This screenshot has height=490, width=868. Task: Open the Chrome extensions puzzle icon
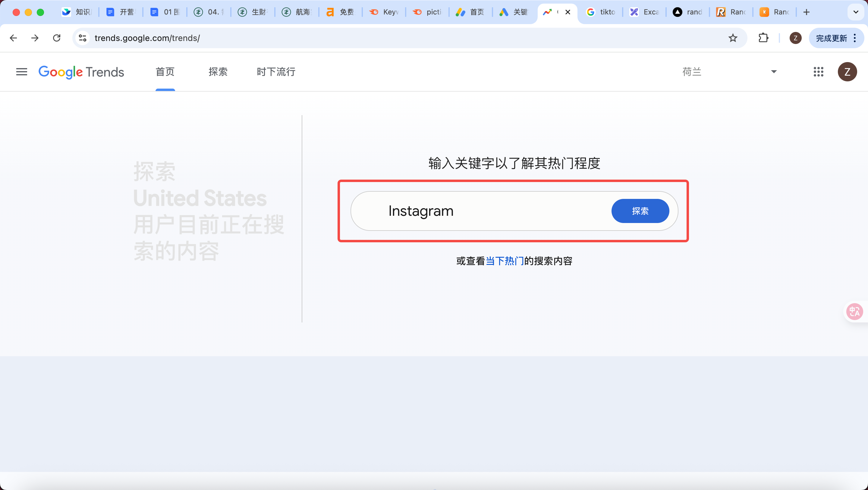763,38
